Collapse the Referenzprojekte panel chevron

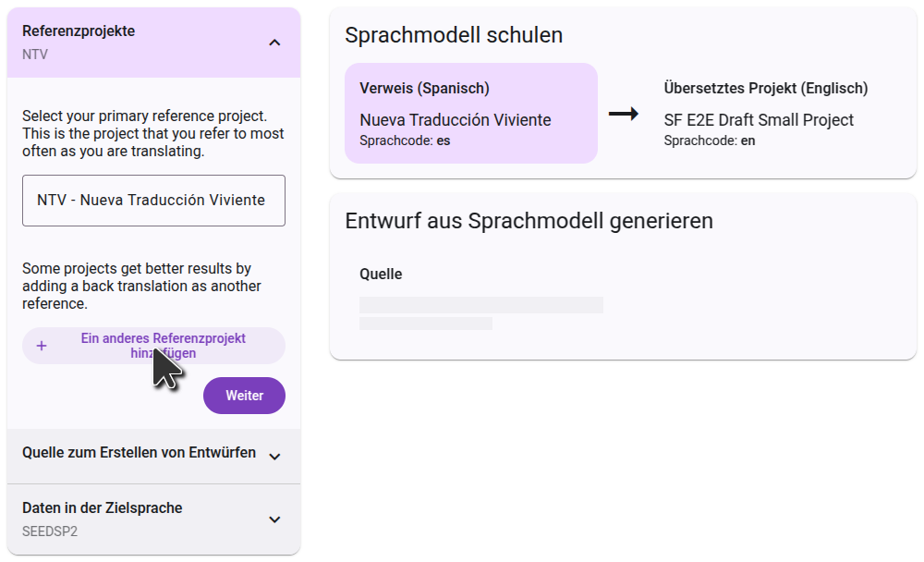(274, 43)
